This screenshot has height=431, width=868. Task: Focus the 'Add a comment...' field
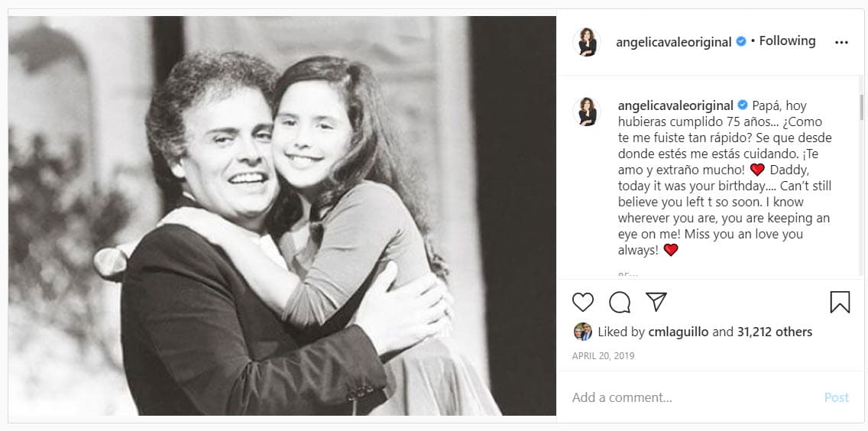click(688, 397)
